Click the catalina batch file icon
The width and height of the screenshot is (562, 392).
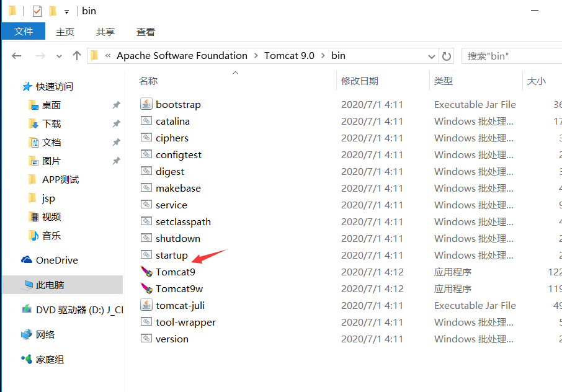click(146, 121)
